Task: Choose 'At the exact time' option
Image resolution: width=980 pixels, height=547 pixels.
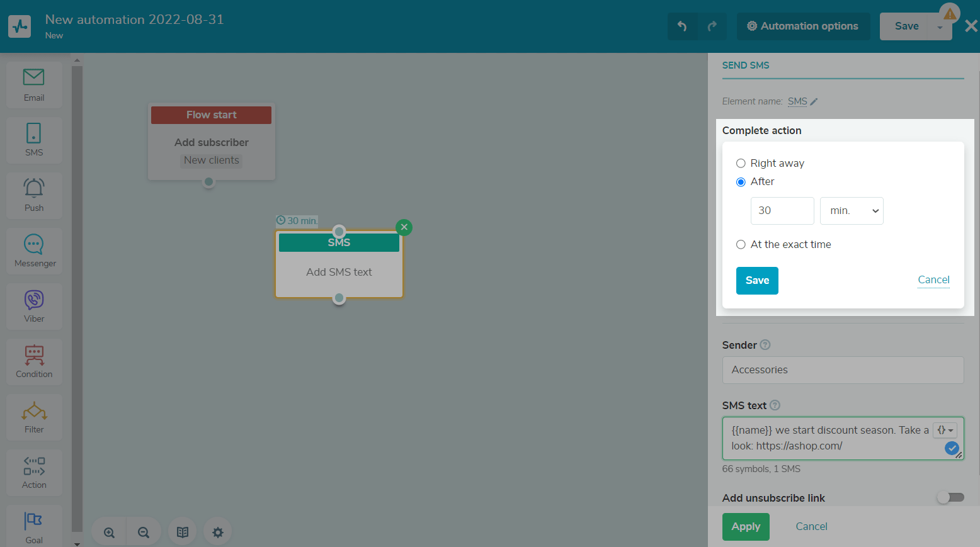Action: (741, 244)
